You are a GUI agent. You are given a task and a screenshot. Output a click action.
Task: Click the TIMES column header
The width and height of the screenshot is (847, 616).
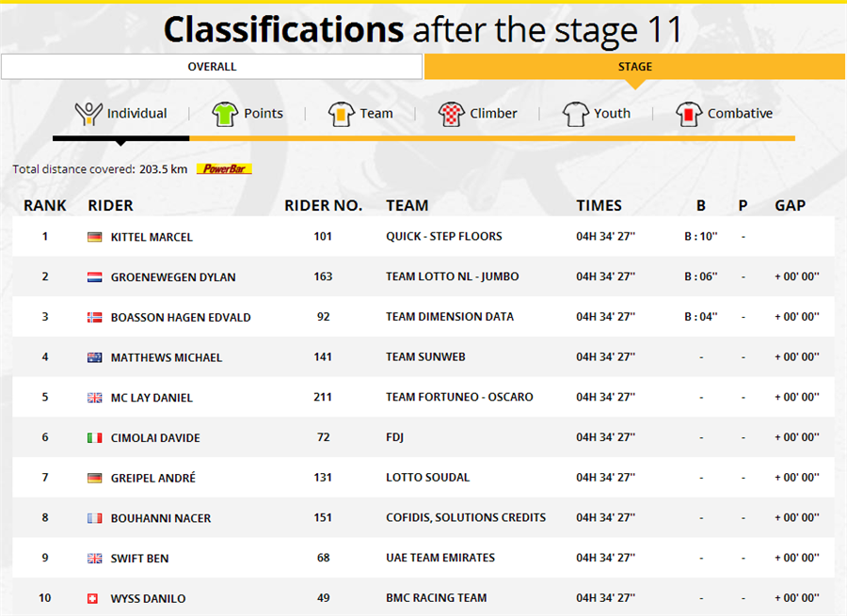[599, 206]
